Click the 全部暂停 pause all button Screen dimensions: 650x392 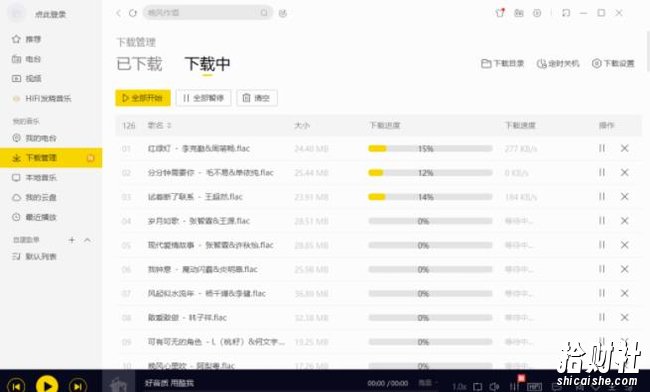[x=203, y=98]
